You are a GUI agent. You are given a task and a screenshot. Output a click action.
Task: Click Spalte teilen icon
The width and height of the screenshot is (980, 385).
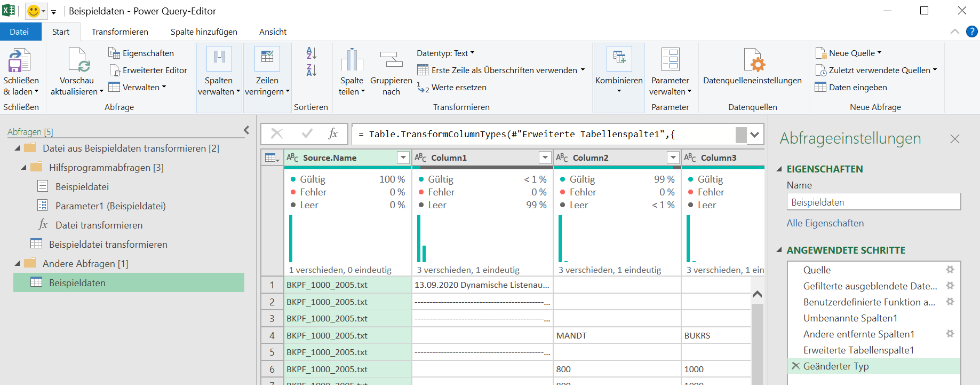point(352,60)
